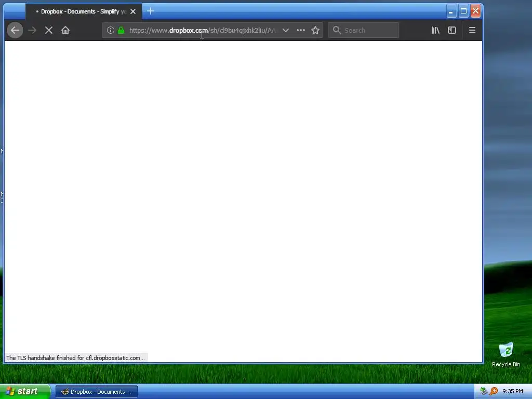
Task: Select the Recycle Bin desktop icon
Action: click(506, 355)
